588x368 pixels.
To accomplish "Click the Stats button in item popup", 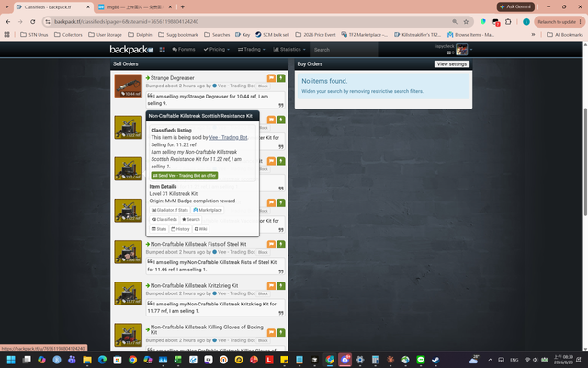I will (159, 229).
